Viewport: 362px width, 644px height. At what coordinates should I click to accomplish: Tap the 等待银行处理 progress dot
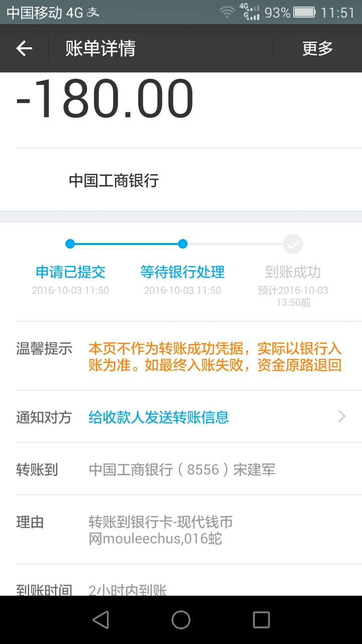click(x=183, y=244)
